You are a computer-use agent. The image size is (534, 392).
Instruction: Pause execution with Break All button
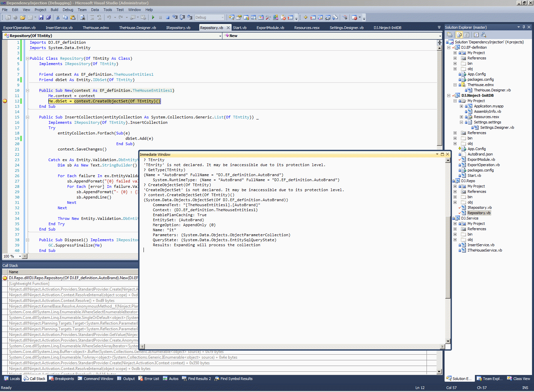click(160, 17)
